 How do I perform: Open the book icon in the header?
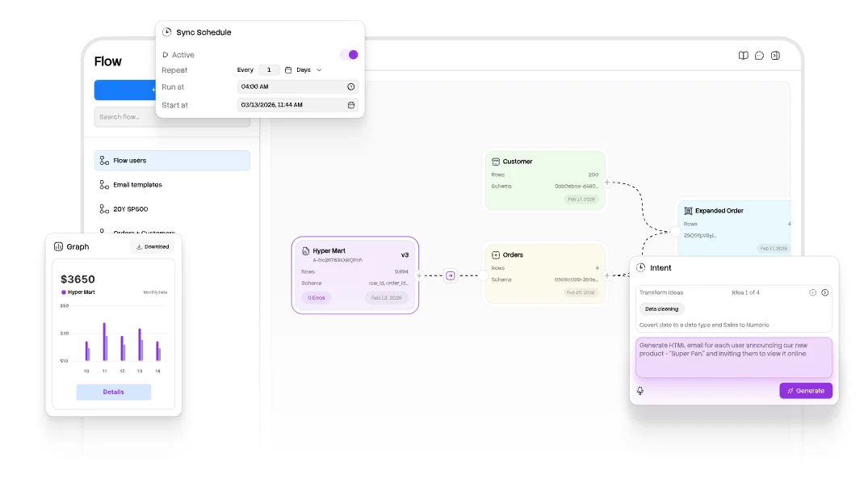744,56
